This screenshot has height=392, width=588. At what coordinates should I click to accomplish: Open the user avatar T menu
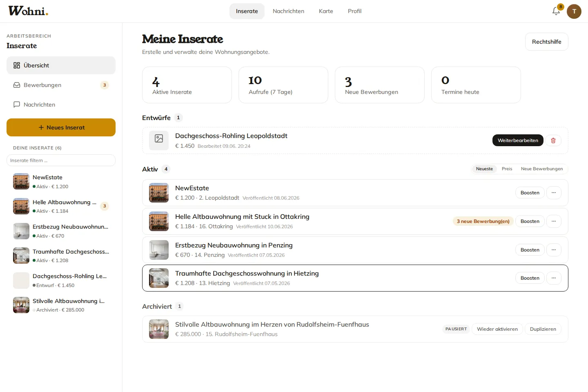coord(574,11)
